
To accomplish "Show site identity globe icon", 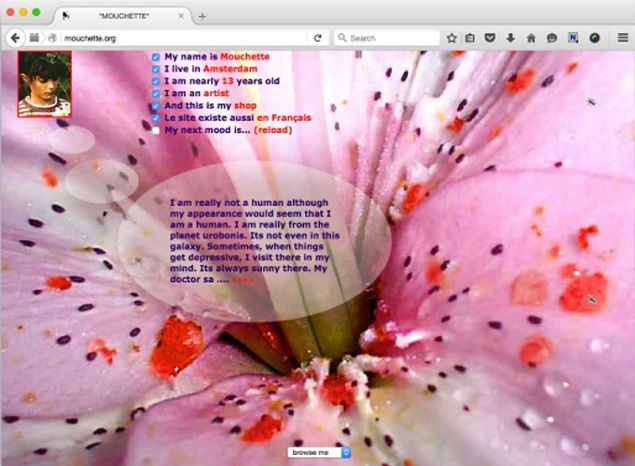I will pos(52,38).
